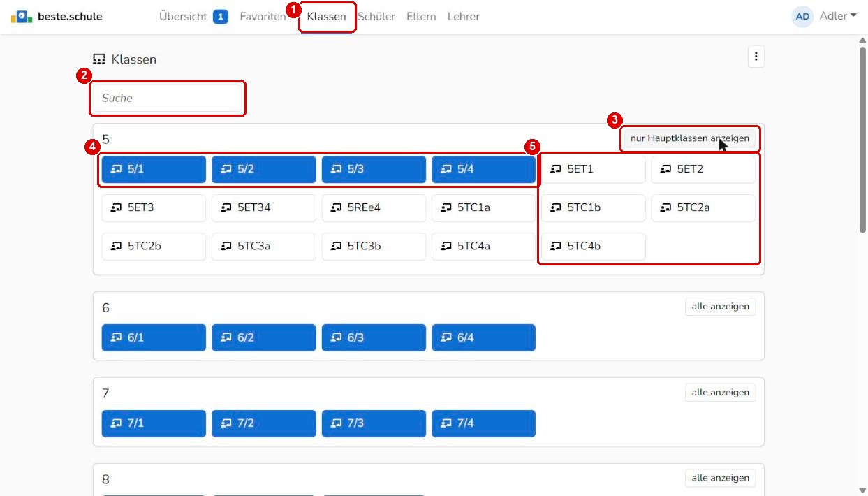
Task: Open class 6/3
Action: pos(374,338)
